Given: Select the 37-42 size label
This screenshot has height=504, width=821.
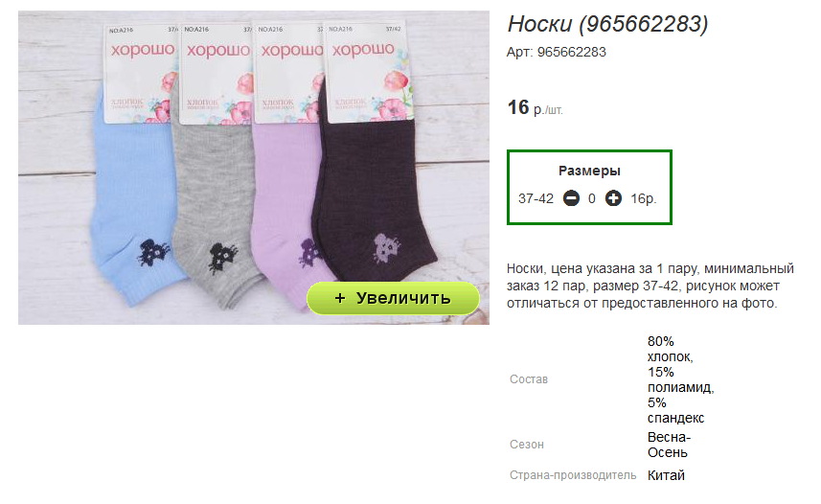Looking at the screenshot, I should pos(536,198).
